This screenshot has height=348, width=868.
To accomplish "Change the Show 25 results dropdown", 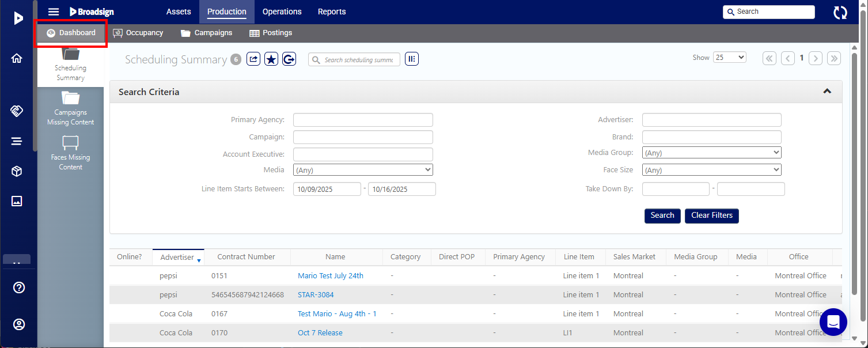I will (729, 58).
